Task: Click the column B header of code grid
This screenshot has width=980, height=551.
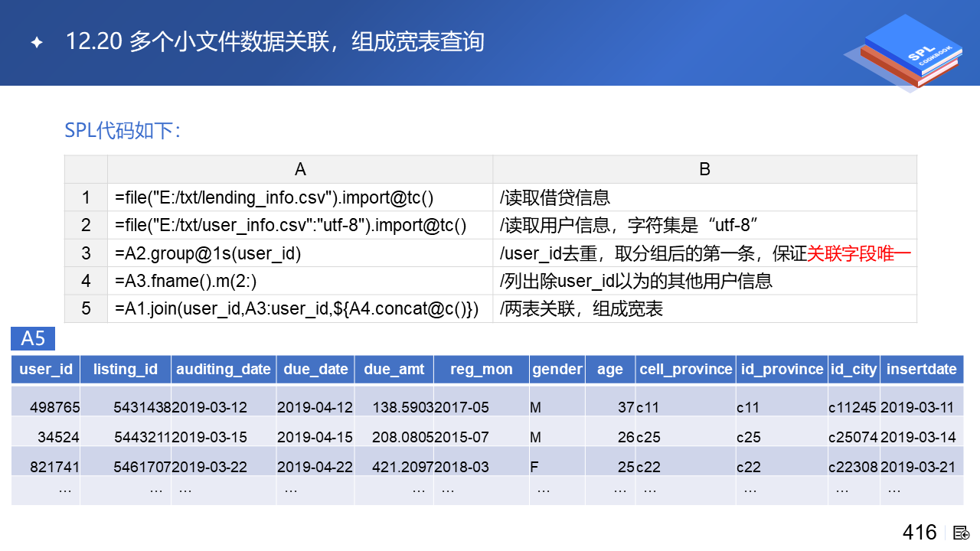Action: click(x=704, y=169)
